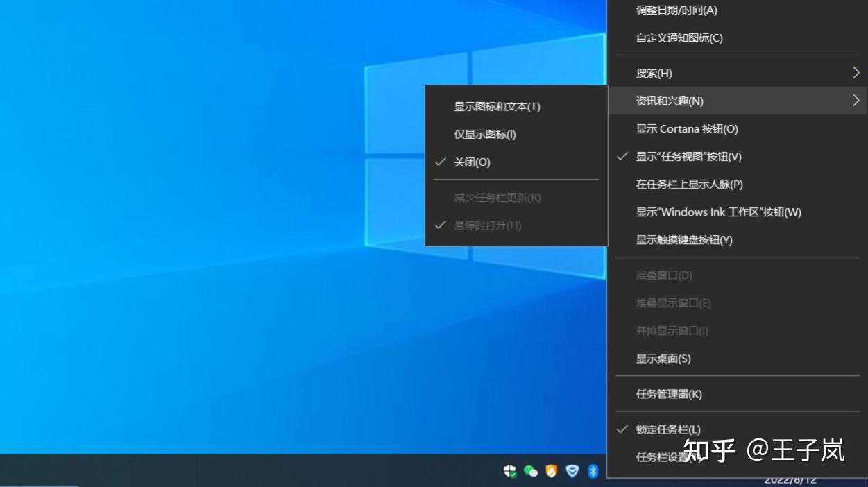The width and height of the screenshot is (868, 487).
Task: Click the blue shield antivirus tray icon
Action: (572, 472)
